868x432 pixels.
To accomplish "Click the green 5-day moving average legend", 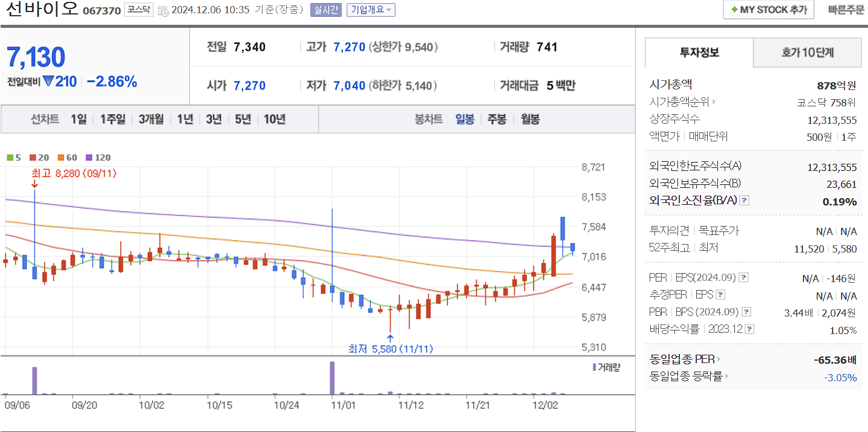I will pyautogui.click(x=13, y=158).
